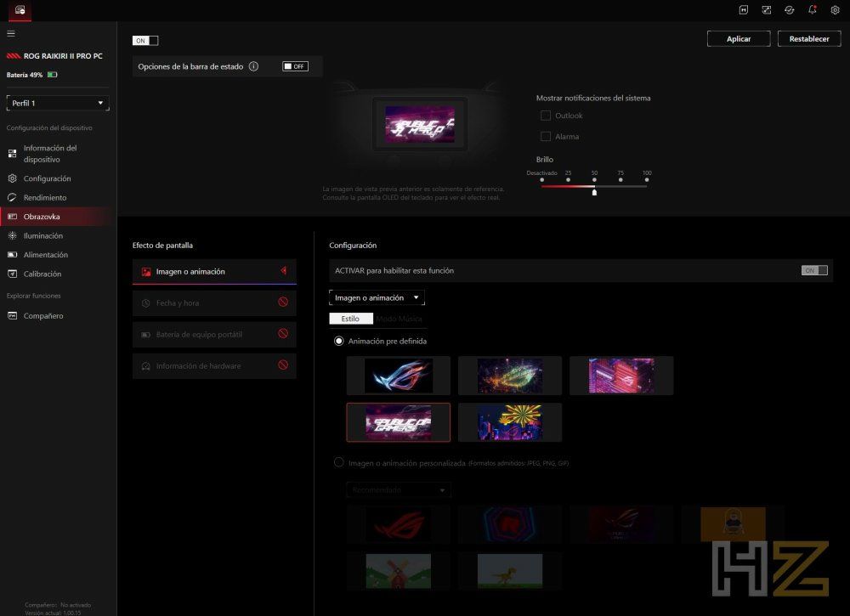Click the Aplicar button
Image resolution: width=850 pixels, height=616 pixels.
click(x=739, y=39)
